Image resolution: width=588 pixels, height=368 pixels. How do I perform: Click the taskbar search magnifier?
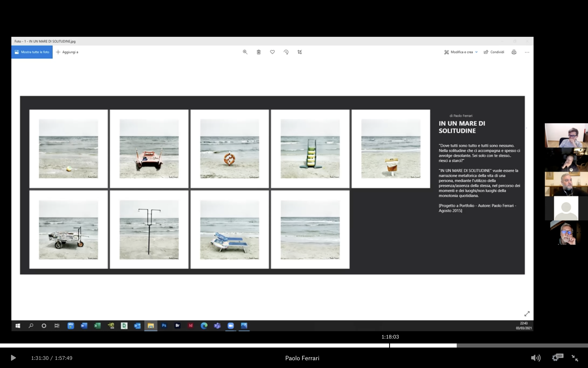click(31, 326)
